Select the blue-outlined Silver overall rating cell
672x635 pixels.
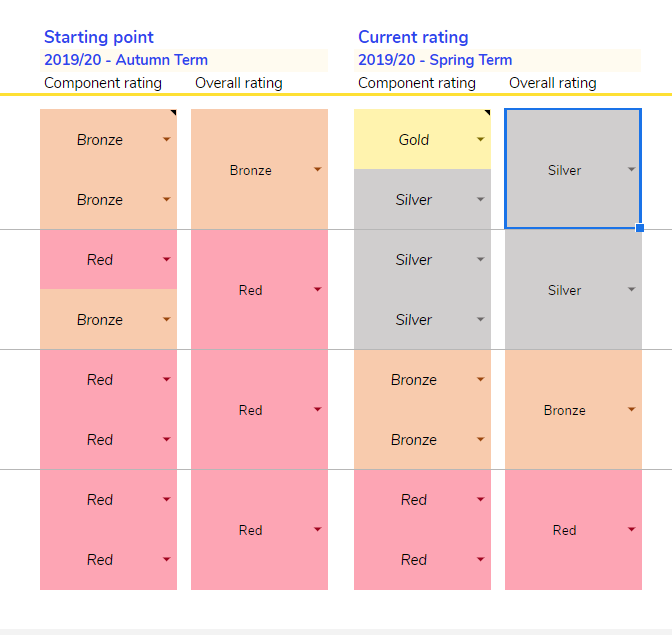click(564, 170)
